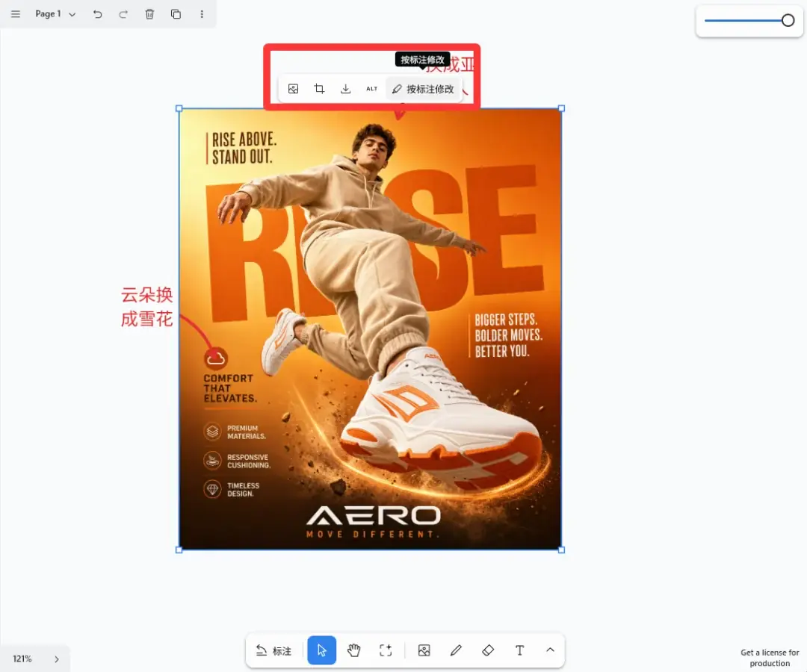Click the replace image icon in image toolbar
The height and width of the screenshot is (672, 807).
(294, 89)
